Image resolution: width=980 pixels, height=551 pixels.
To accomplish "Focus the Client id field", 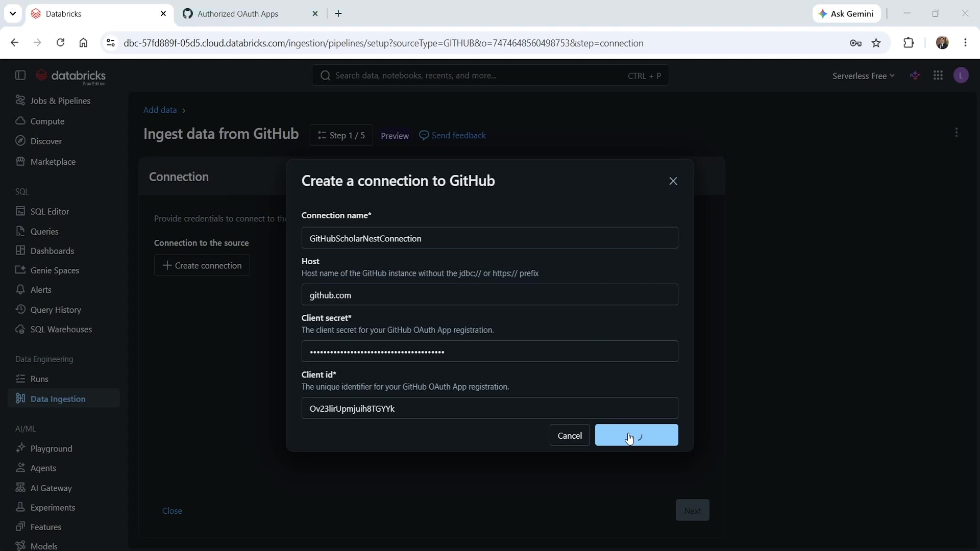I will point(489,408).
